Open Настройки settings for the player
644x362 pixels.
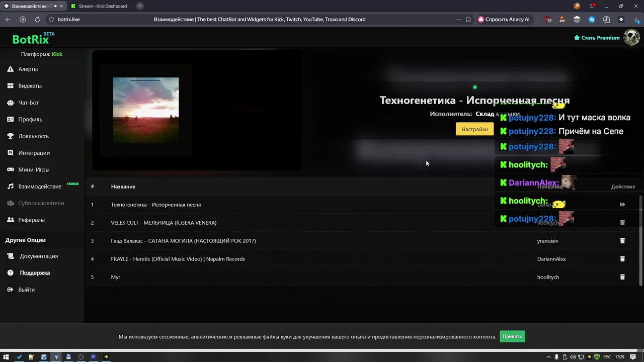(x=474, y=129)
